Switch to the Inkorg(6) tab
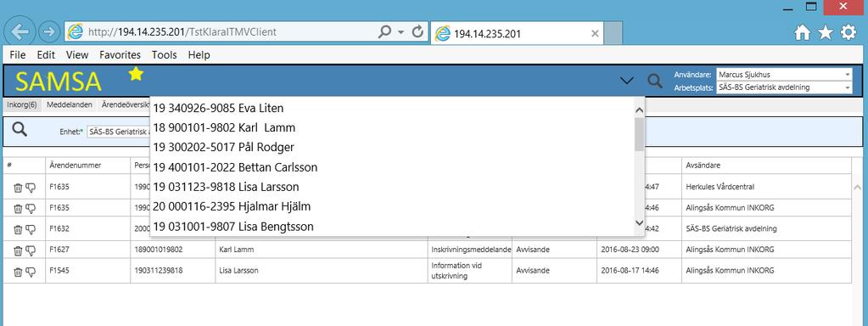This screenshot has height=326, width=868. (22, 104)
